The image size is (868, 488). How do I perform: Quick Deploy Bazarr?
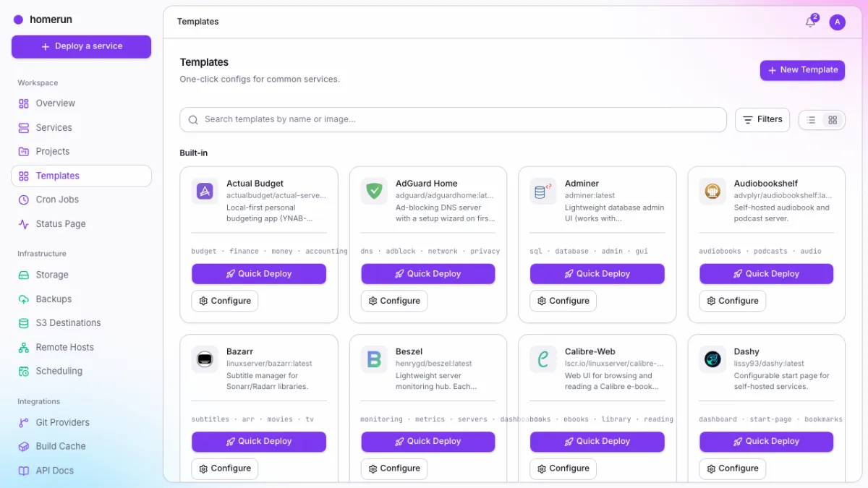pos(259,442)
